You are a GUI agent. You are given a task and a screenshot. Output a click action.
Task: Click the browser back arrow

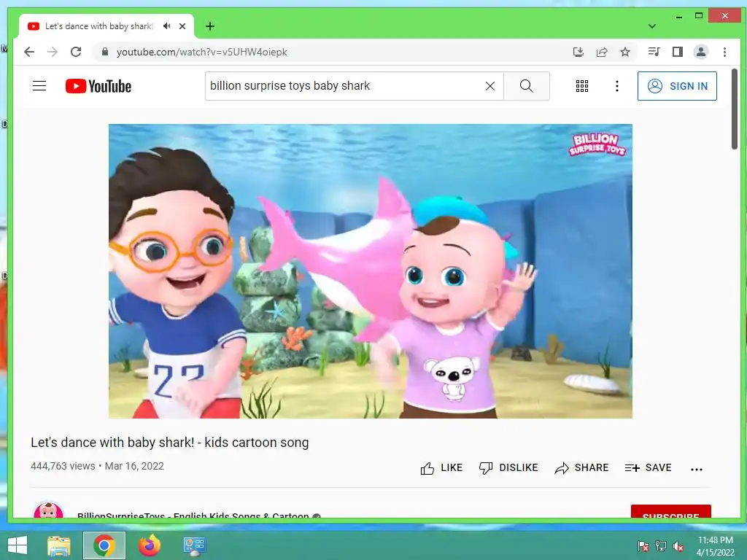(x=29, y=52)
